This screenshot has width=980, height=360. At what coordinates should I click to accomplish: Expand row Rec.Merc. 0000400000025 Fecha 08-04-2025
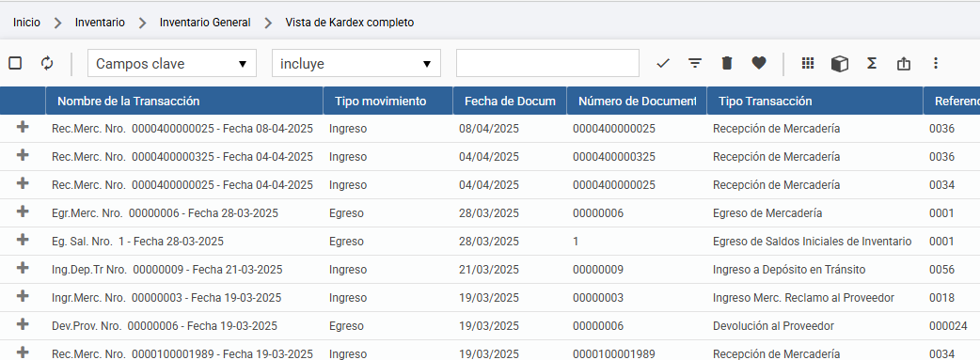tap(23, 127)
